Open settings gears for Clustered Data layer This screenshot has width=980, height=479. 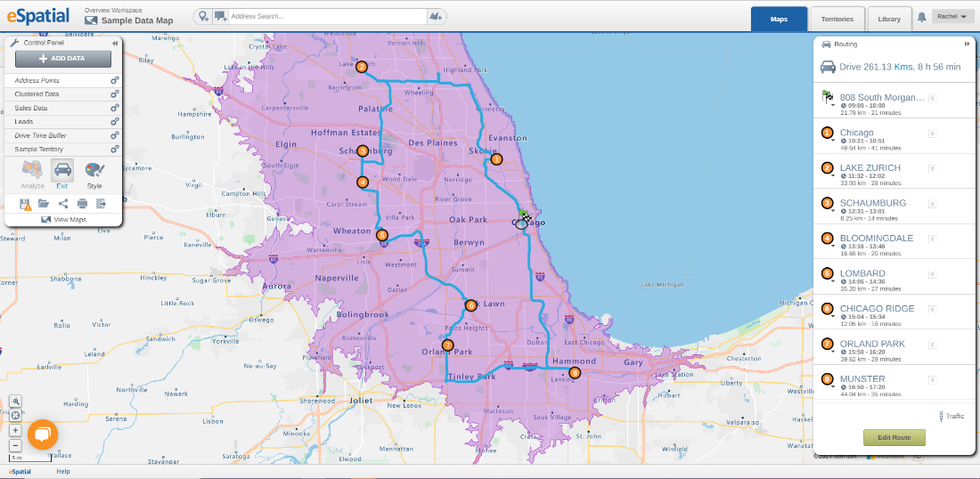click(x=114, y=94)
